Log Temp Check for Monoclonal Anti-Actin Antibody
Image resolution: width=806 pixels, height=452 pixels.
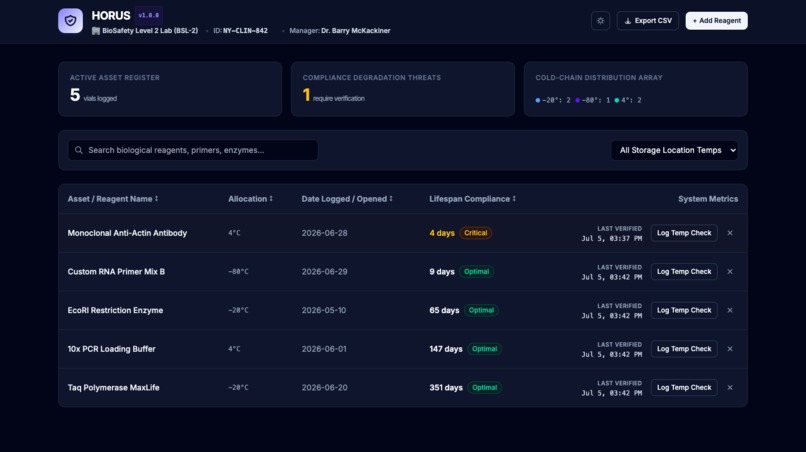(684, 233)
